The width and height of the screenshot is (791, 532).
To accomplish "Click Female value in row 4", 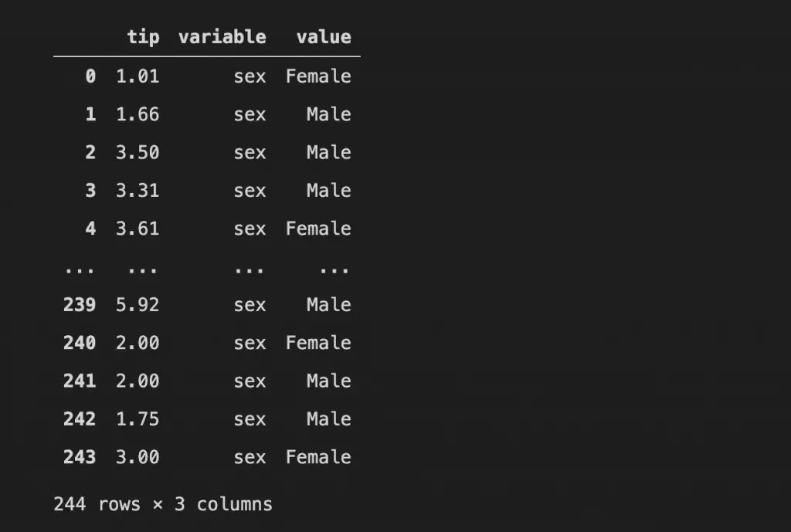I will pos(318,229).
